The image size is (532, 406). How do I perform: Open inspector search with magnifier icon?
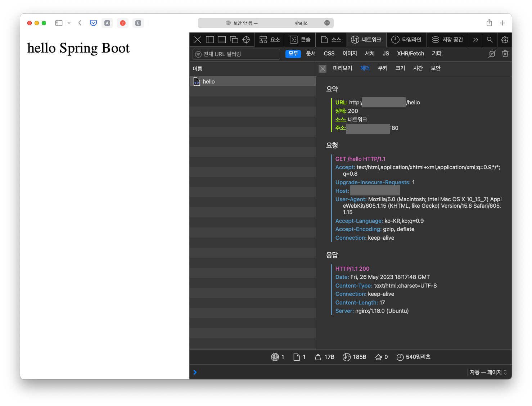coord(490,40)
